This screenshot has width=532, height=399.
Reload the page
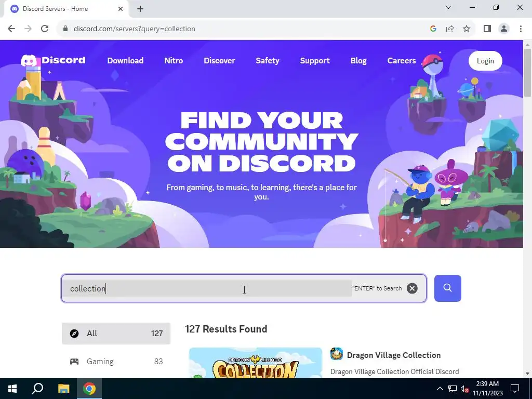(x=45, y=29)
